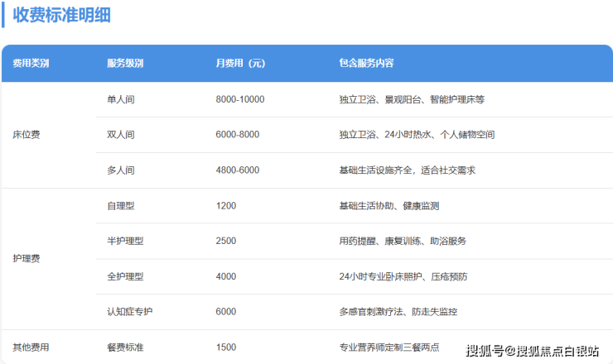Select the 4800-6000 price cell
The width and height of the screenshot is (613, 364).
click(237, 170)
